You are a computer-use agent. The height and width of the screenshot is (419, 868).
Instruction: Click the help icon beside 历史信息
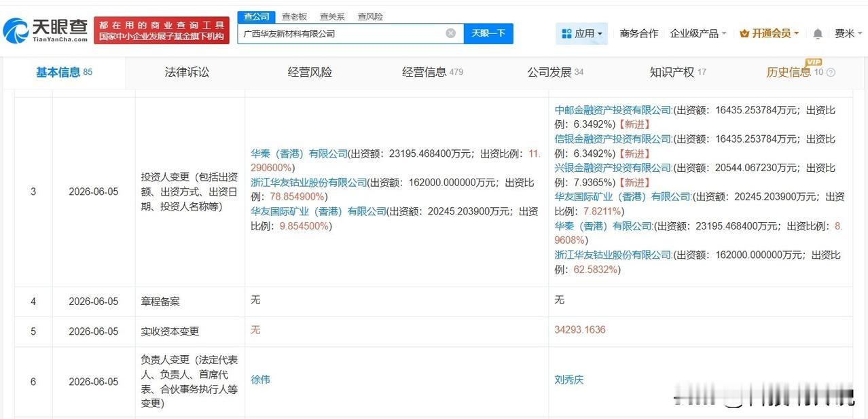click(x=831, y=72)
